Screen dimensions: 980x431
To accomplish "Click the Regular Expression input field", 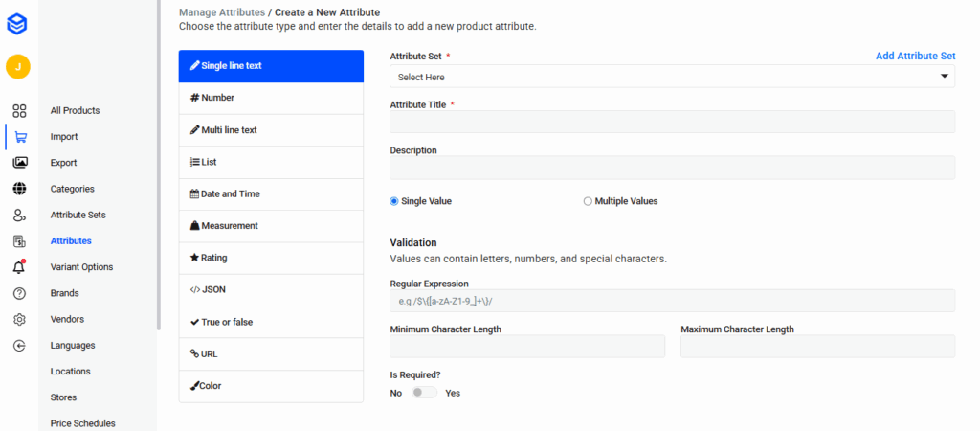I will (x=672, y=301).
